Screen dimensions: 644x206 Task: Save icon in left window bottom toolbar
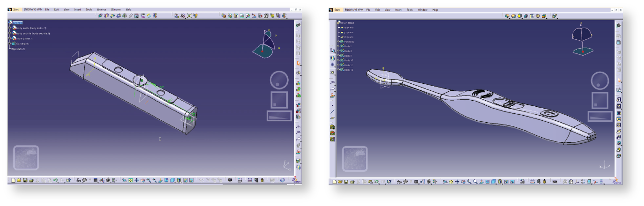25,180
